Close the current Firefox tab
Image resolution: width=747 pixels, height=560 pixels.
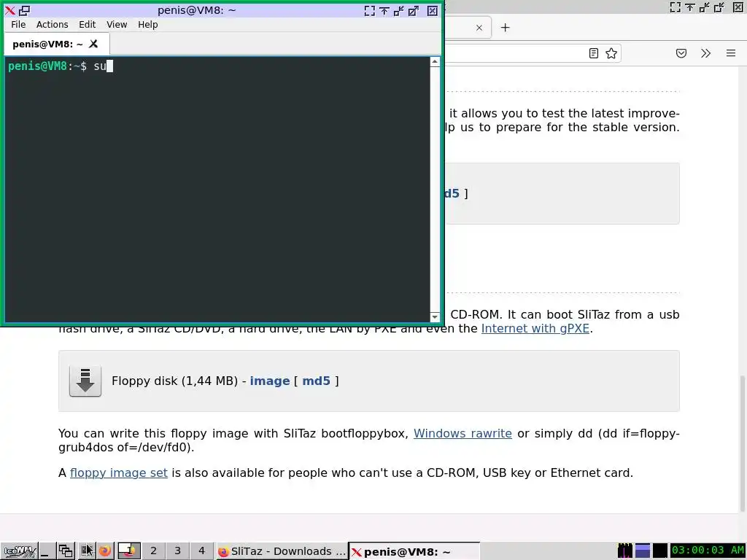click(479, 28)
